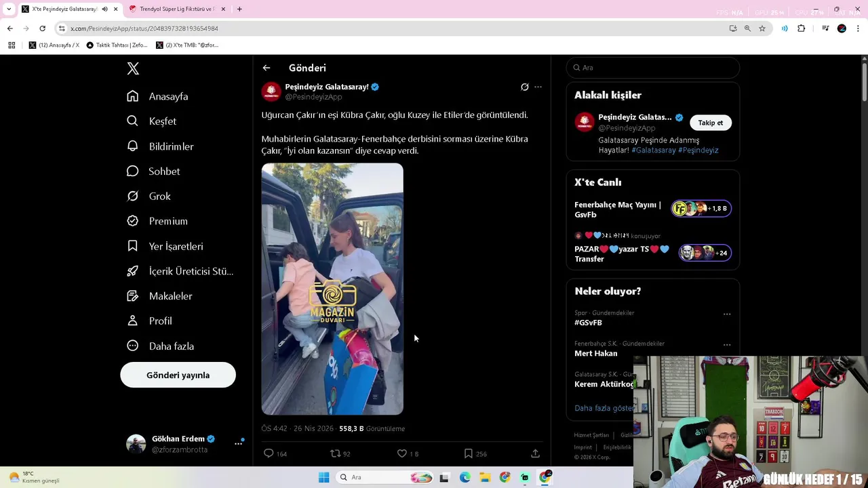Open the post's video thumbnail

click(332, 289)
